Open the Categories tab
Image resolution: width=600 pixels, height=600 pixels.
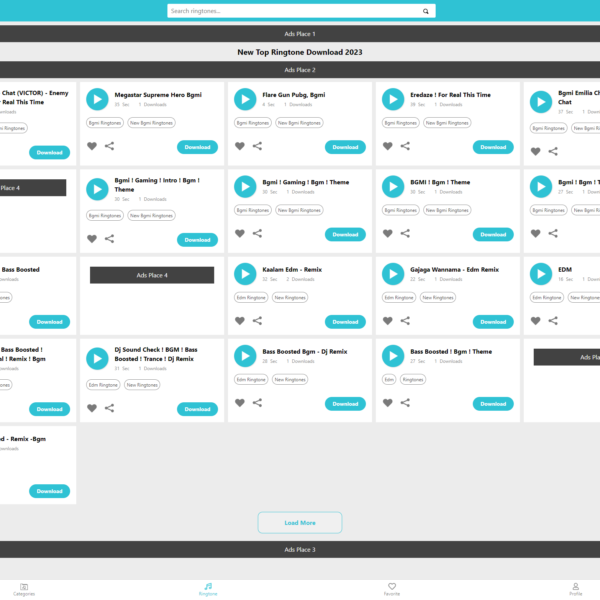[24, 589]
